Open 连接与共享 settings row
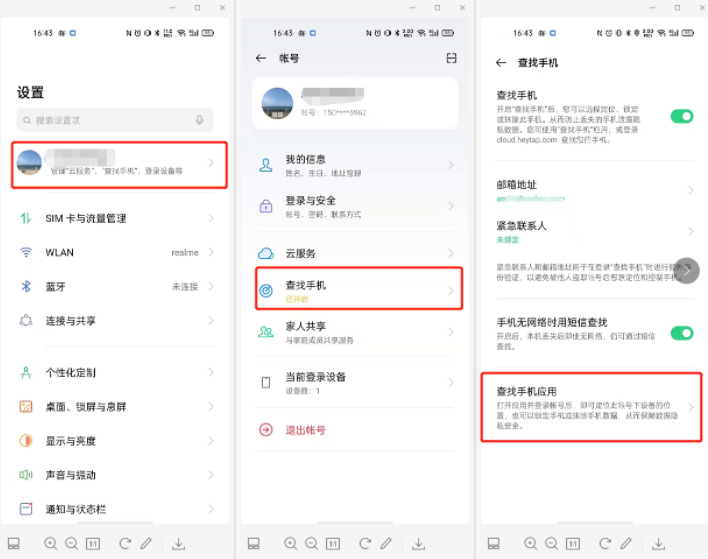 [x=116, y=321]
